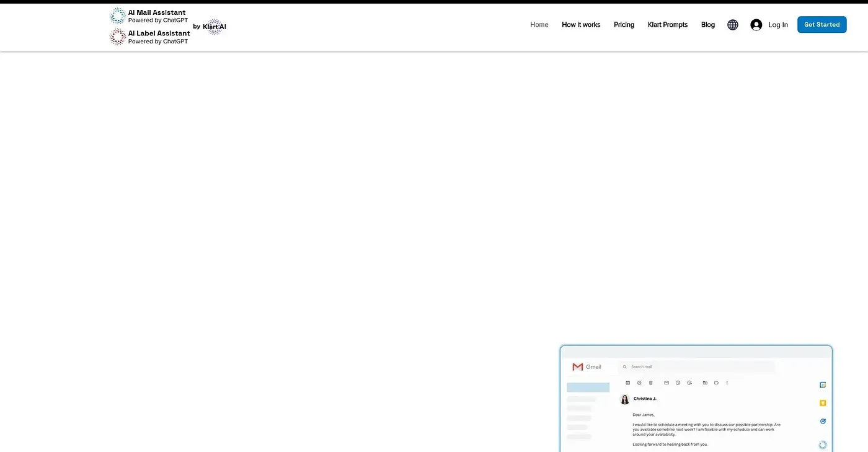868x452 pixels.
Task: Click the report spam icon in Gmail preview
Action: tap(639, 383)
